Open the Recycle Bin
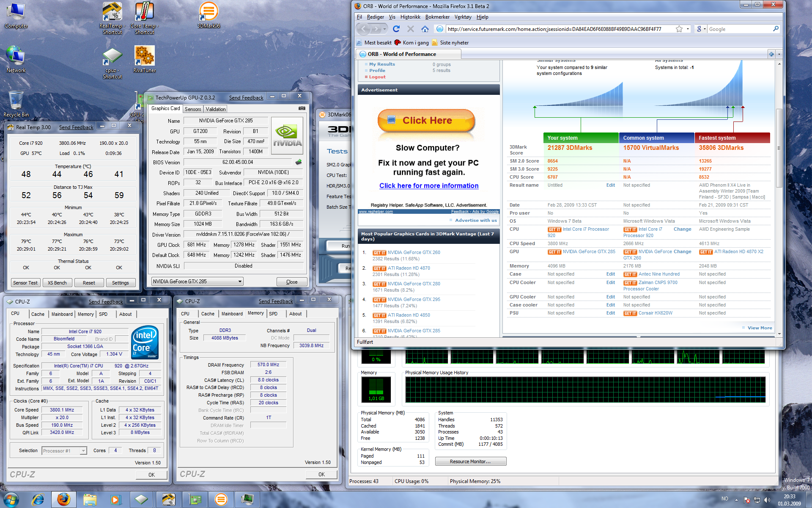The height and width of the screenshot is (508, 812). coord(16,104)
